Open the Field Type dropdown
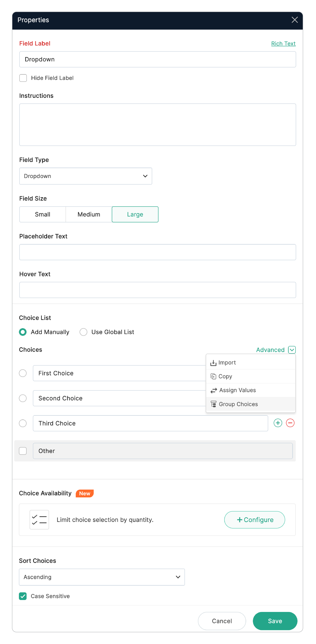This screenshot has width=316, height=644. pos(85,176)
